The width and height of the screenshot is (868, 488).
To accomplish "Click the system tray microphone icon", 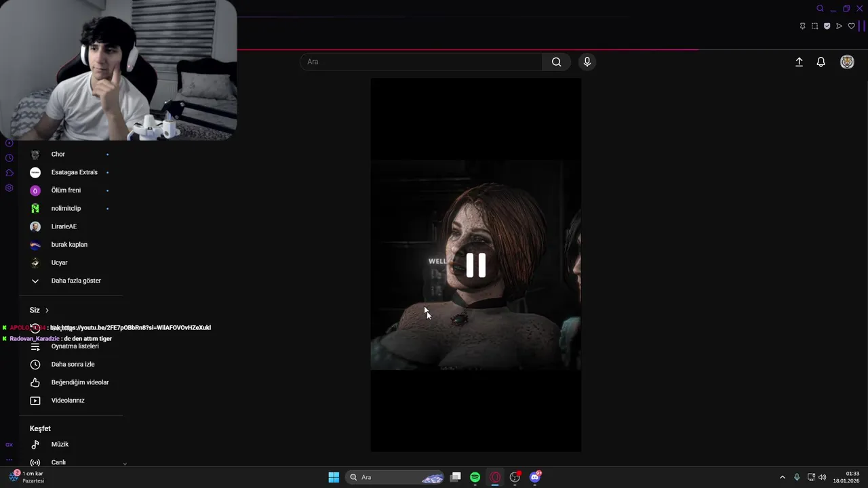I will pyautogui.click(x=797, y=477).
